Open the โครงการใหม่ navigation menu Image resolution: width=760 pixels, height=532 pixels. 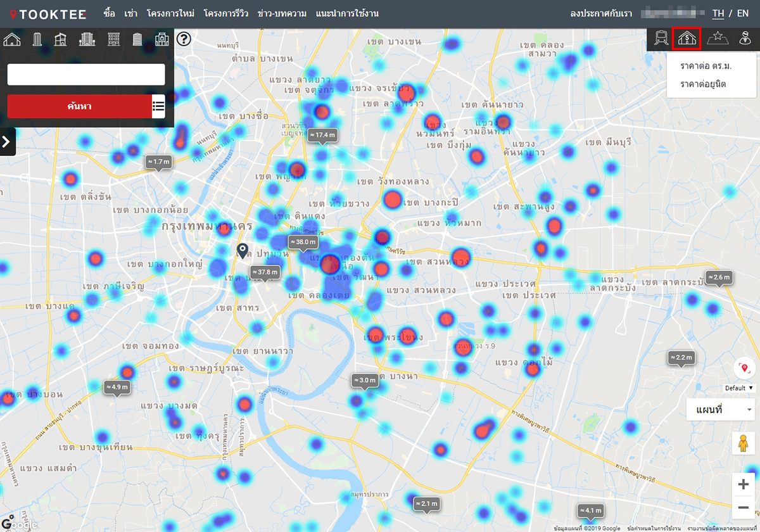(x=171, y=13)
